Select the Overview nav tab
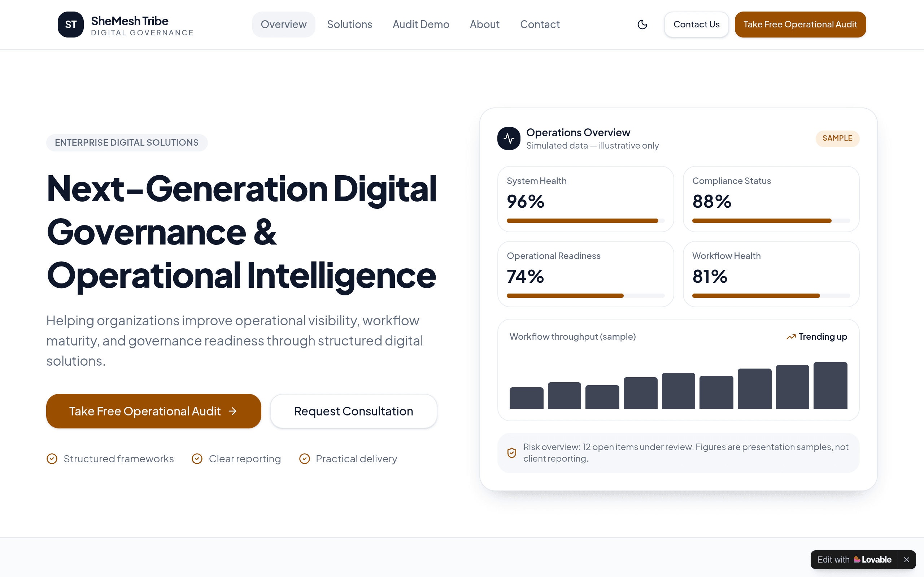Image resolution: width=924 pixels, height=577 pixels. (x=283, y=25)
